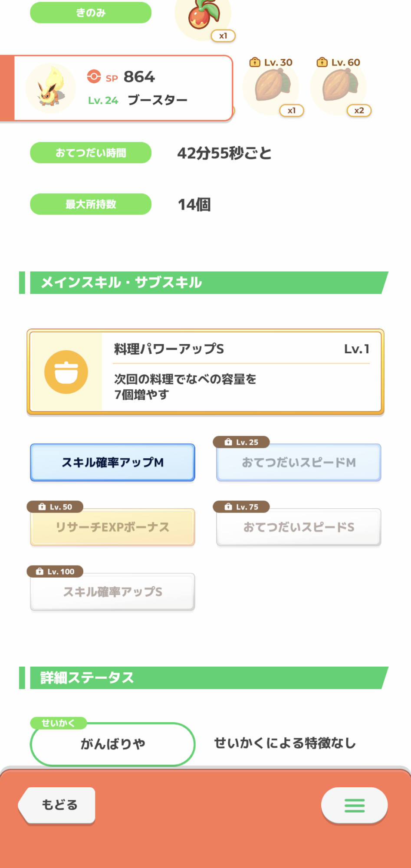Tap the Flareon portrait thumbnail
The width and height of the screenshot is (411, 868).
click(x=50, y=89)
